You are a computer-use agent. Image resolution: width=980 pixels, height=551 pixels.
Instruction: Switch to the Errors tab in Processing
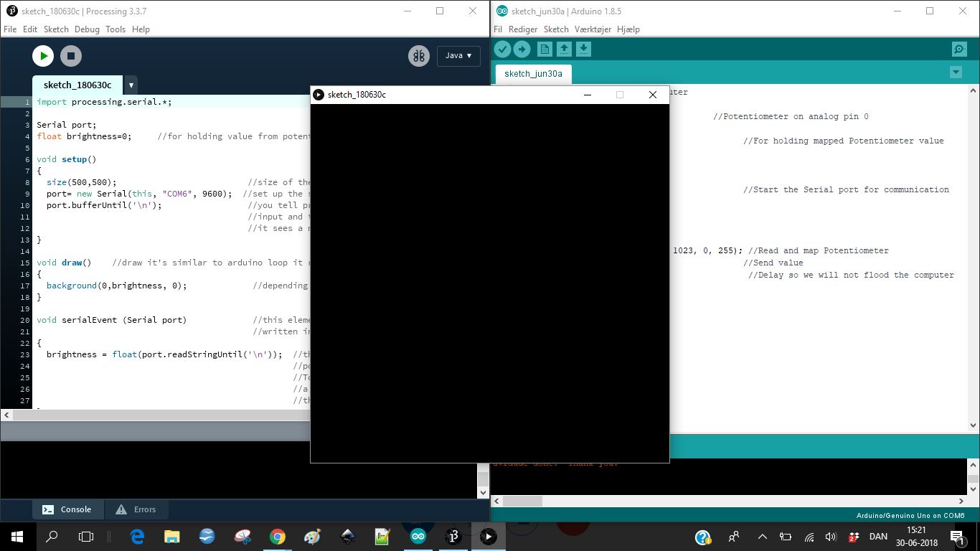point(136,509)
